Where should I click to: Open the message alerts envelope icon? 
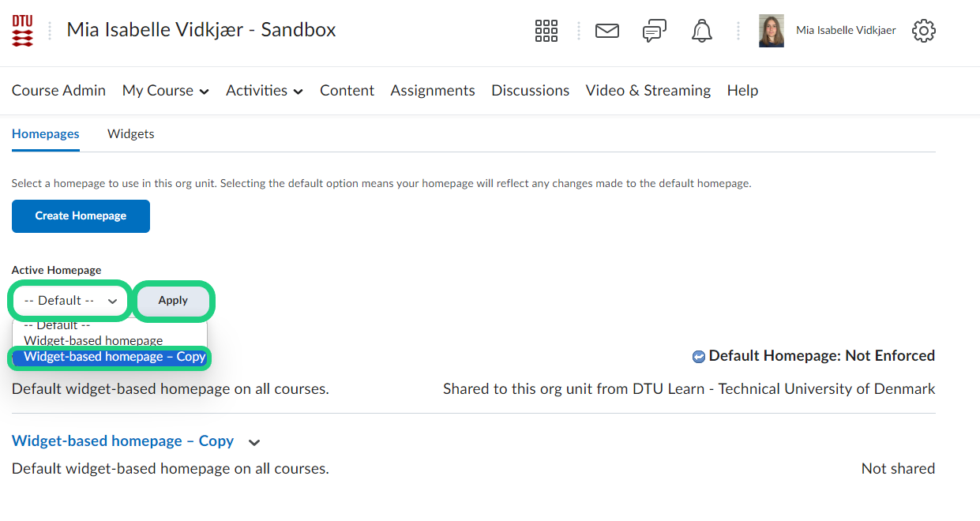click(606, 31)
